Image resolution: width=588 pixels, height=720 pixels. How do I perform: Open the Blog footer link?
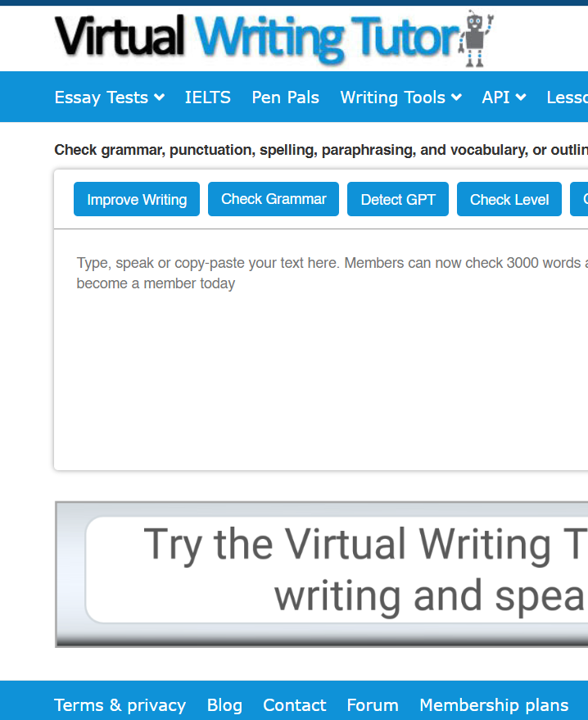tap(224, 705)
